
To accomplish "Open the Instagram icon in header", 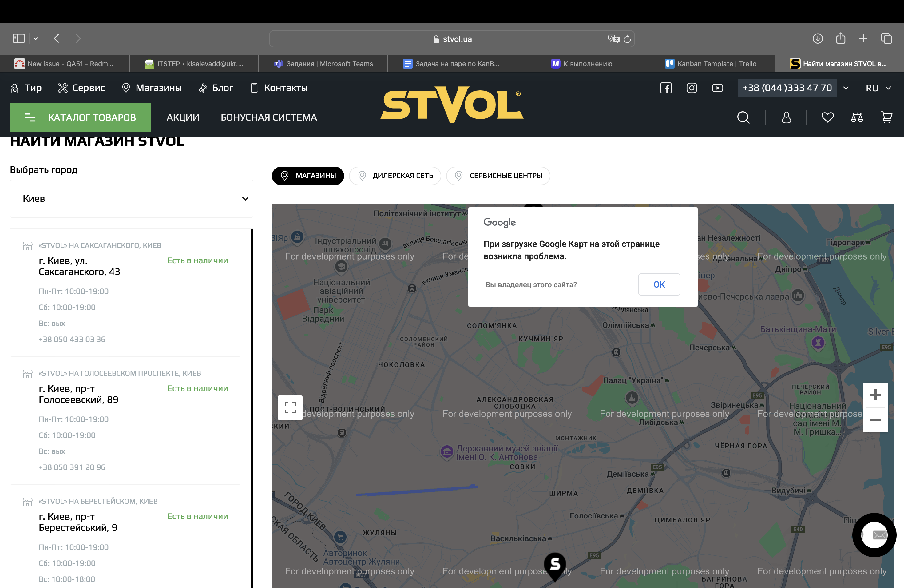I will pos(692,88).
